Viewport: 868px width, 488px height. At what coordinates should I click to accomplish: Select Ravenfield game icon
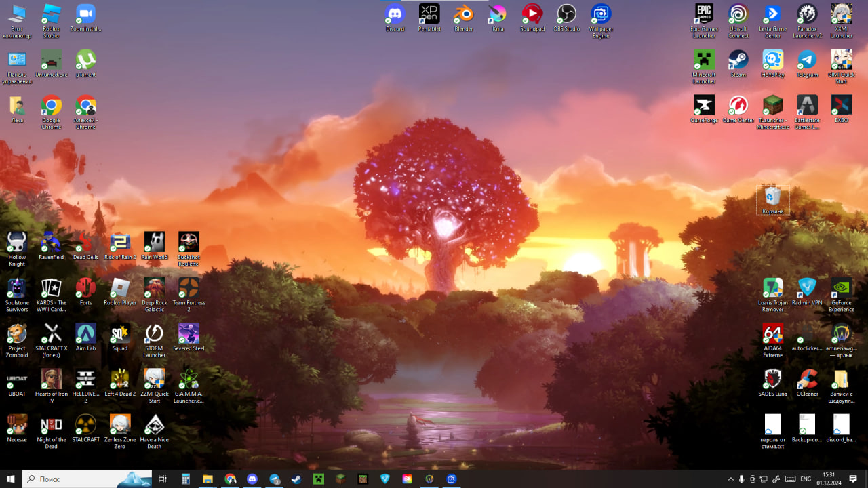pyautogui.click(x=52, y=246)
